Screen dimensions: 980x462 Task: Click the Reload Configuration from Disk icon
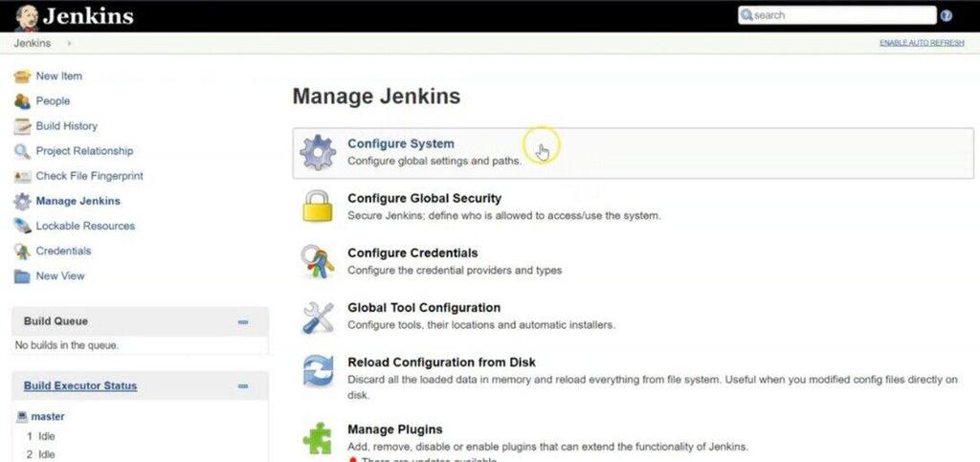[318, 371]
